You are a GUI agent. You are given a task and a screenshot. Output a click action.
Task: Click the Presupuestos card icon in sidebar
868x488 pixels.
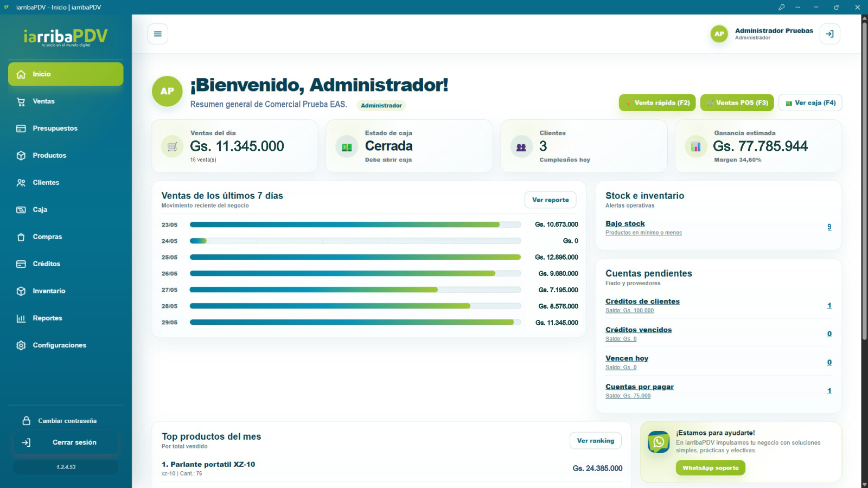(x=21, y=129)
